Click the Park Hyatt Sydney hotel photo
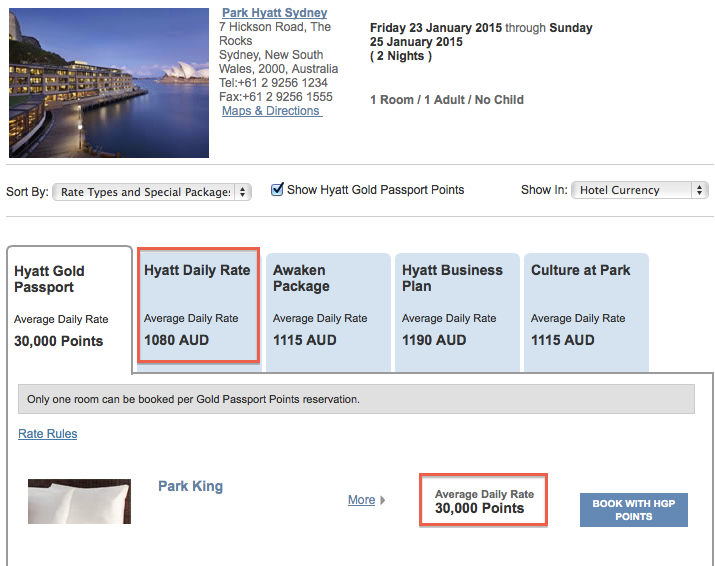The image size is (715, 566). pos(108,82)
